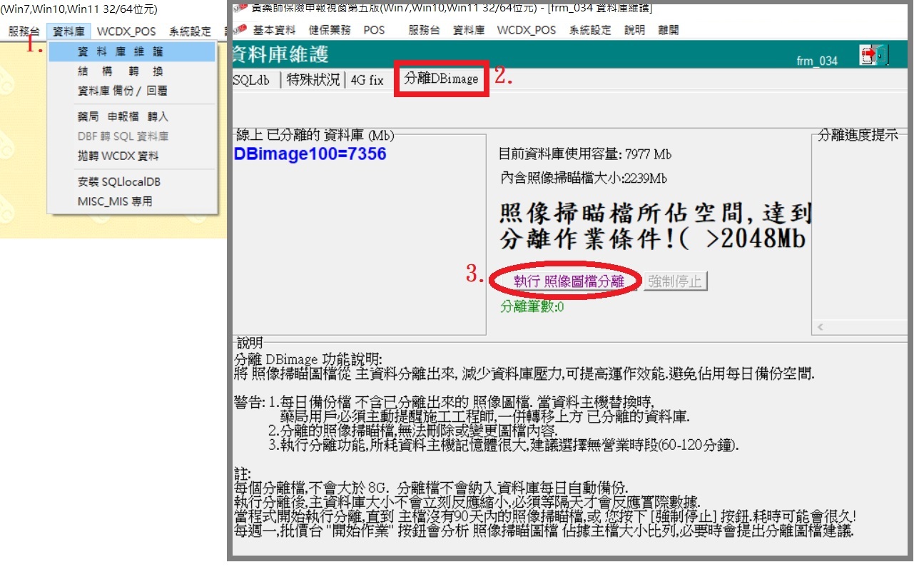Open 系統設定 menu in frm_034 window
The width and height of the screenshot is (924, 572).
pyautogui.click(x=590, y=30)
